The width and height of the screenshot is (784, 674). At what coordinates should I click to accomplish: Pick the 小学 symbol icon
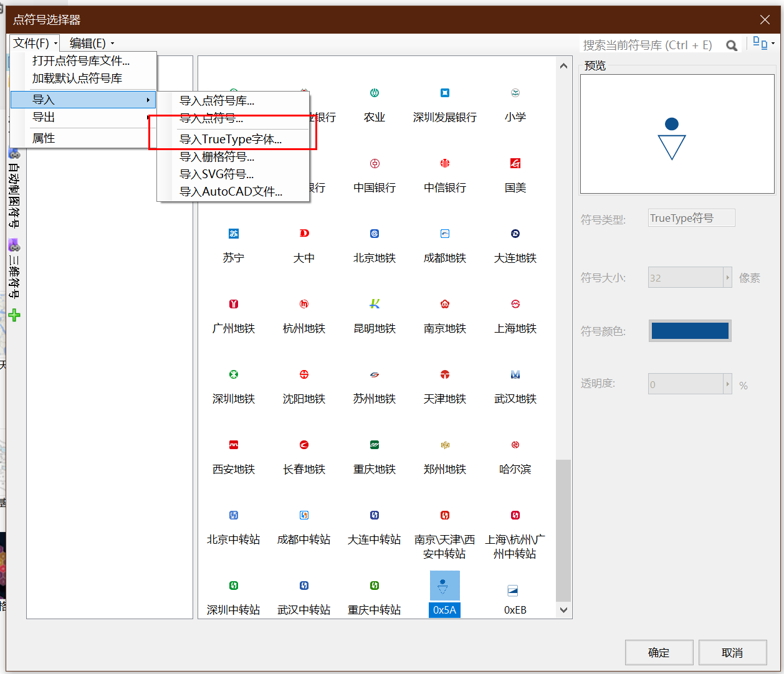point(515,93)
